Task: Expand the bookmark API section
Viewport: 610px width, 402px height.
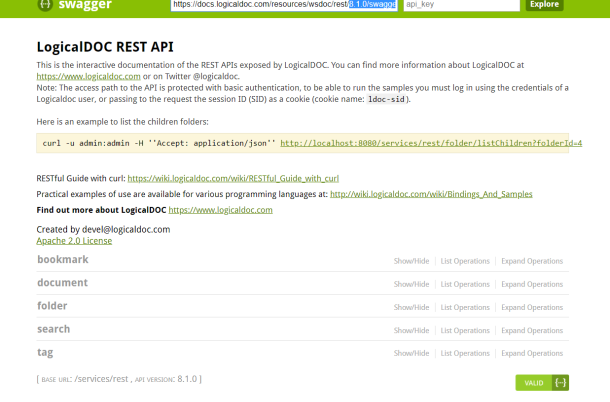Action: [x=63, y=259]
